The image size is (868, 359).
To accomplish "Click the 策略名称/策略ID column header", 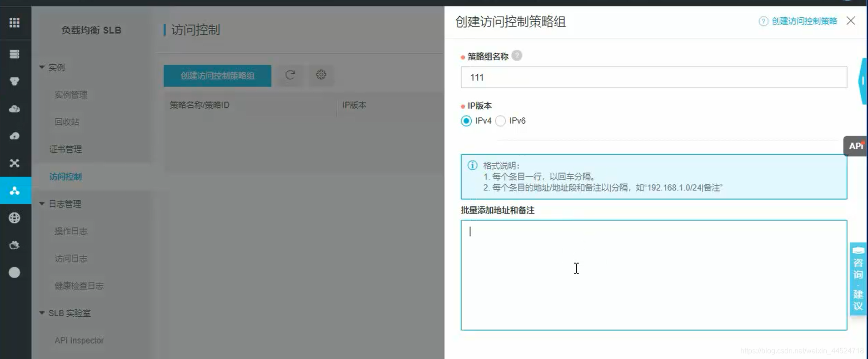I will [200, 105].
